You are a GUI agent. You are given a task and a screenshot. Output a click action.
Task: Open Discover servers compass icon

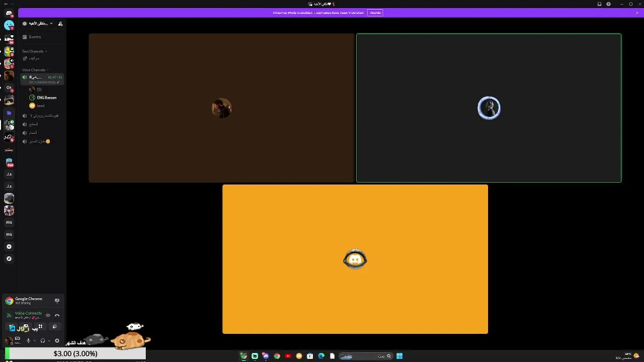pyautogui.click(x=9, y=259)
